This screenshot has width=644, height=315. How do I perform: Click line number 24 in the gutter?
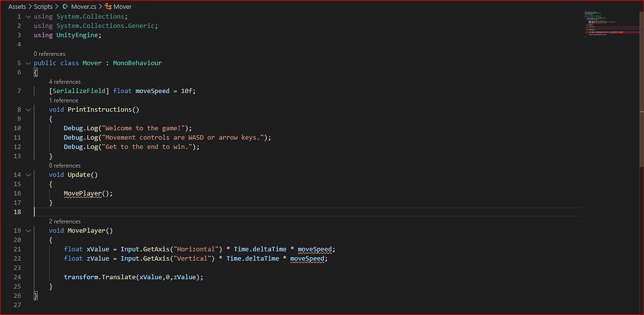[x=17, y=277]
